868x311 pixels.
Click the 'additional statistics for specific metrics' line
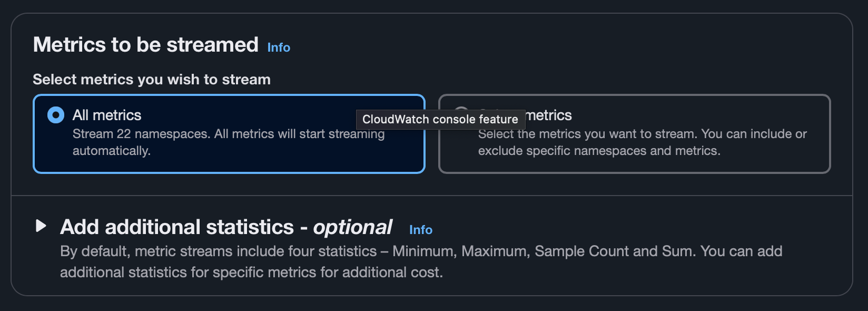[251, 273]
